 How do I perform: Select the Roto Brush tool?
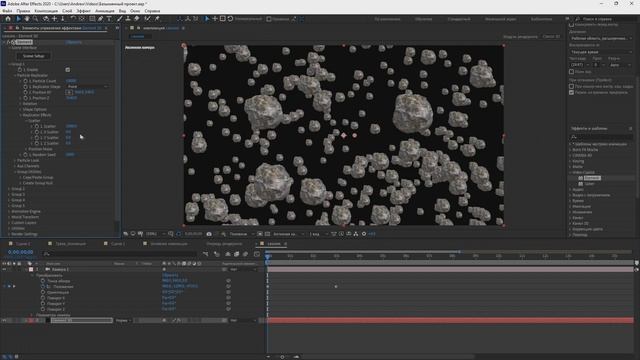(147, 19)
